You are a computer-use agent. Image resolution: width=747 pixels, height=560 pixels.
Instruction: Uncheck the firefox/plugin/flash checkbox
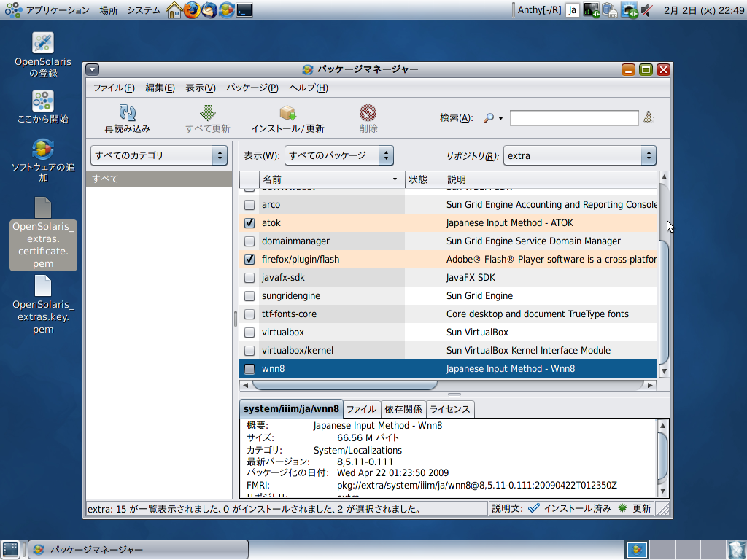249,260
